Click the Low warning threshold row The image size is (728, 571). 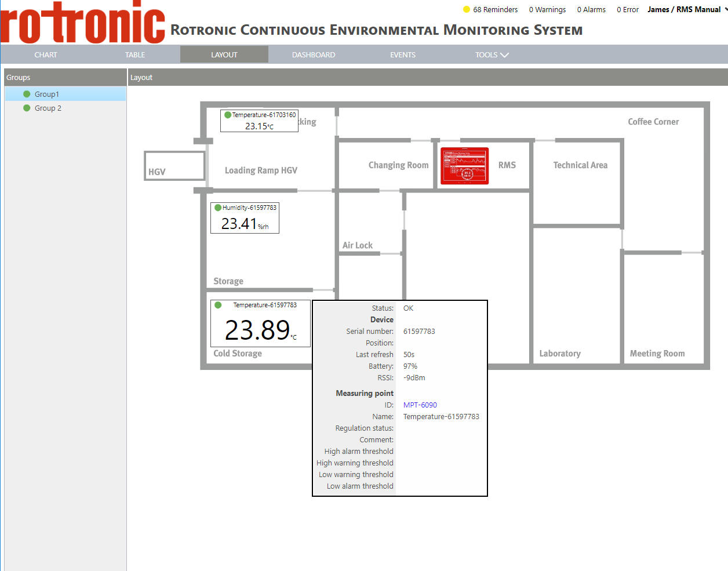pos(400,475)
